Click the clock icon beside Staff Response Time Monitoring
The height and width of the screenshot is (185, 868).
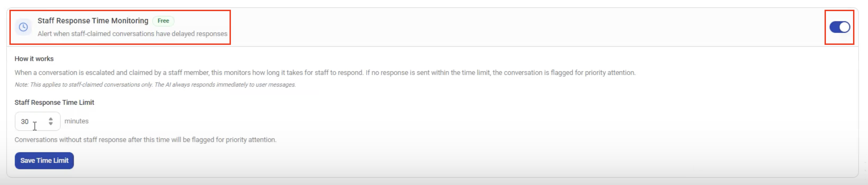coord(23,27)
